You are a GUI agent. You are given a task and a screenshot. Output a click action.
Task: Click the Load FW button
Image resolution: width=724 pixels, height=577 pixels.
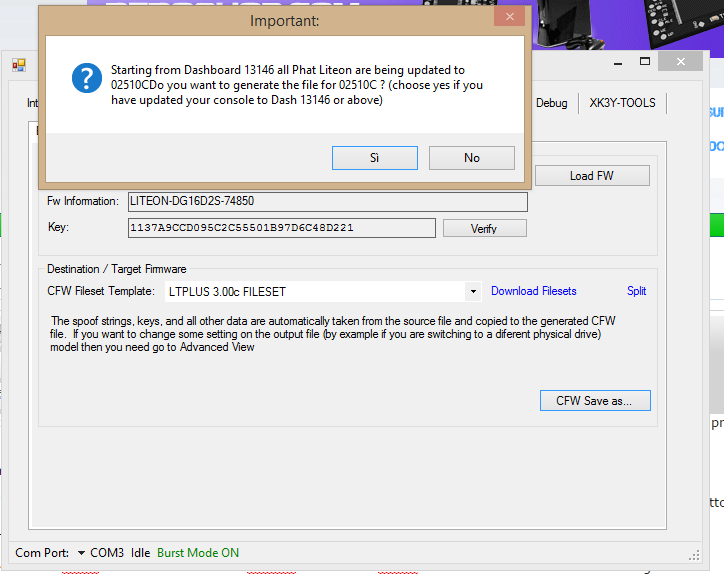pos(592,176)
